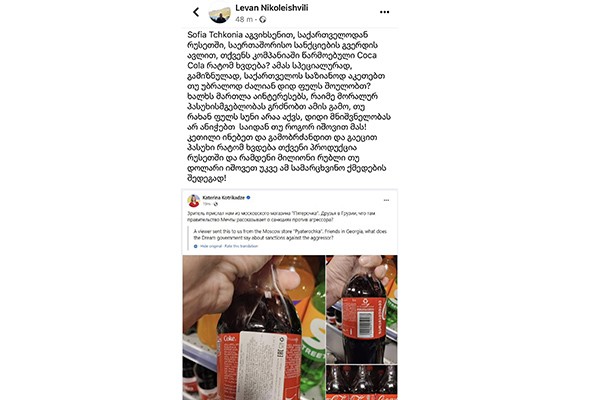Open the post options three-dot menu
This screenshot has width=600, height=400.
[x=384, y=12]
